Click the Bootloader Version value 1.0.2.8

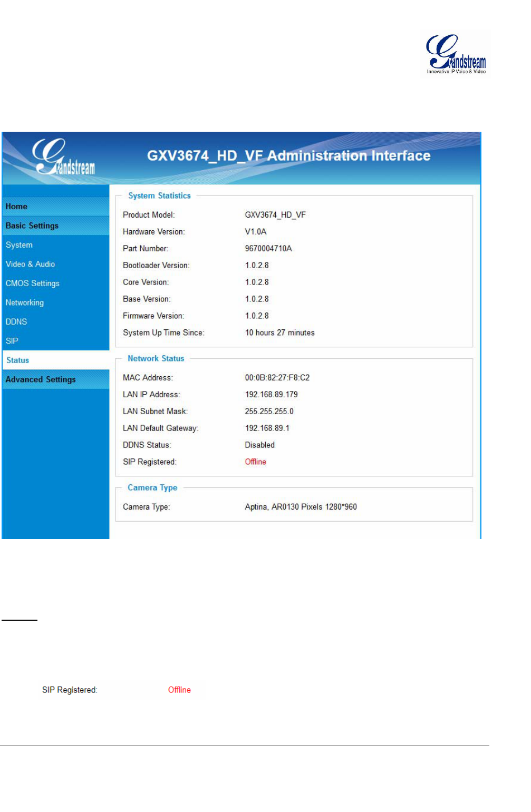(257, 266)
